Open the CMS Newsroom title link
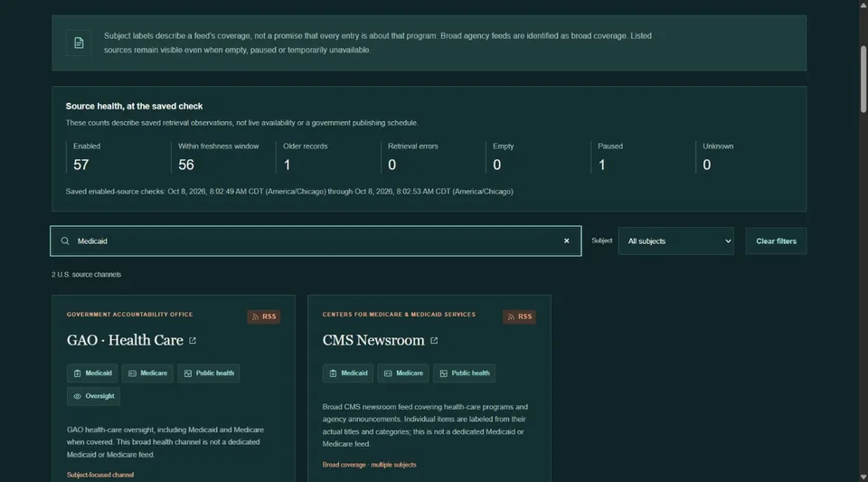The height and width of the screenshot is (482, 868). click(373, 340)
